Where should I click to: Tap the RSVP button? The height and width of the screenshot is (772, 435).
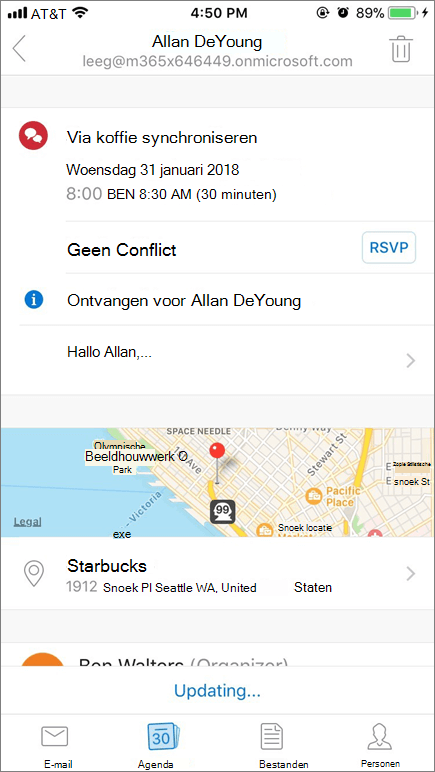389,247
